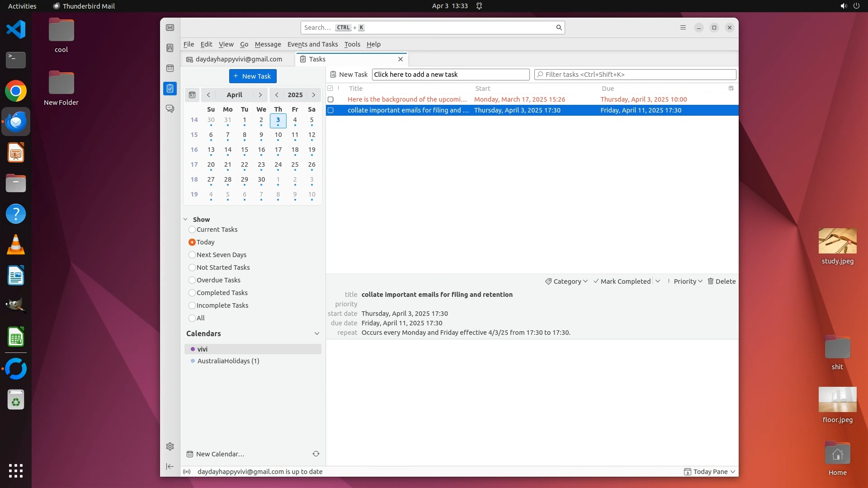Switch to Calendar space icon
Image resolution: width=868 pixels, height=488 pixels.
click(x=170, y=68)
